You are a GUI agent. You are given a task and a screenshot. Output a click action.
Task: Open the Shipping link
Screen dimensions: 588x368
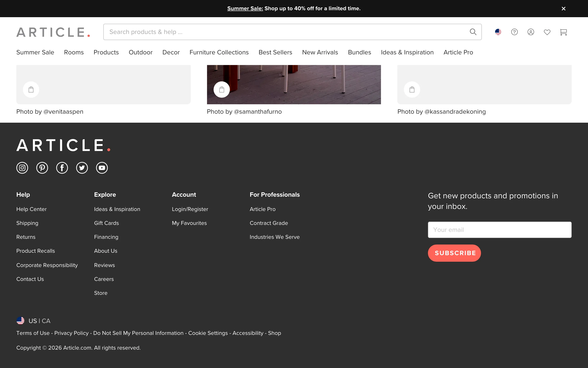pyautogui.click(x=27, y=223)
